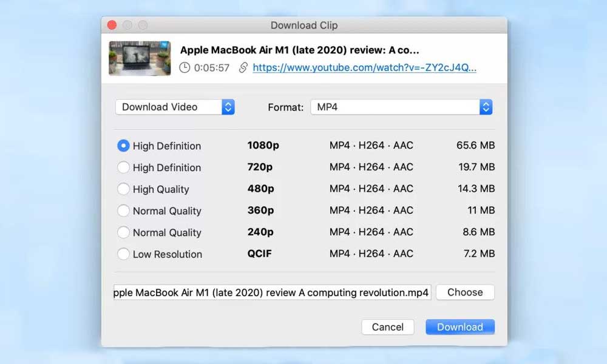Open the YouTube video URL link

pos(364,68)
